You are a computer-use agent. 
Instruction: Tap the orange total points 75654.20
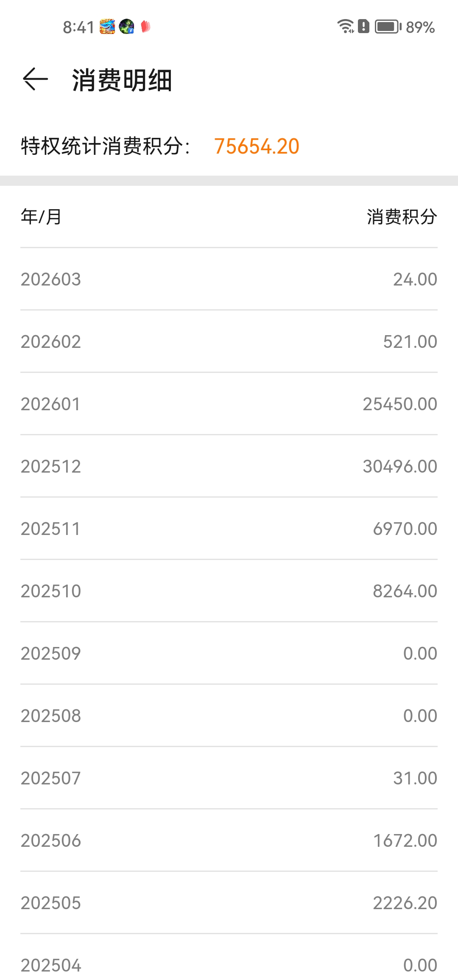click(x=257, y=146)
